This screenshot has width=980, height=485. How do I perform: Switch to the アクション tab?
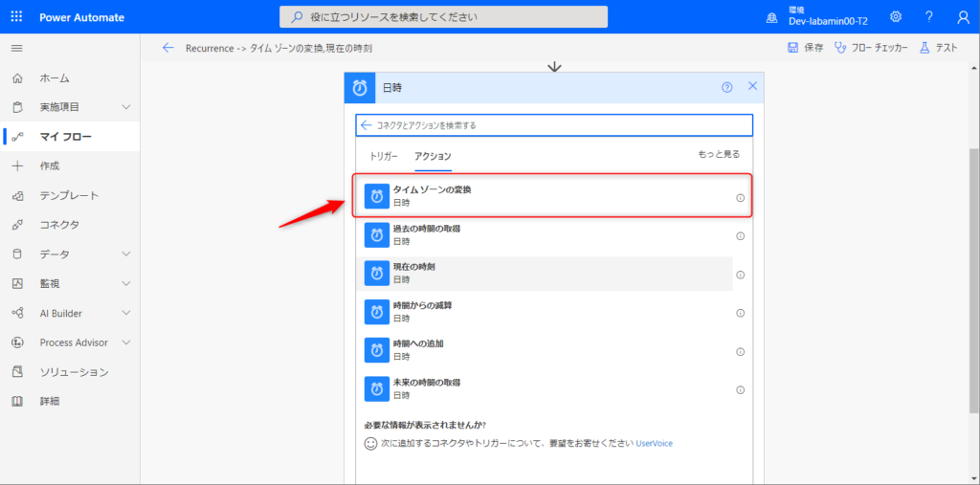434,156
